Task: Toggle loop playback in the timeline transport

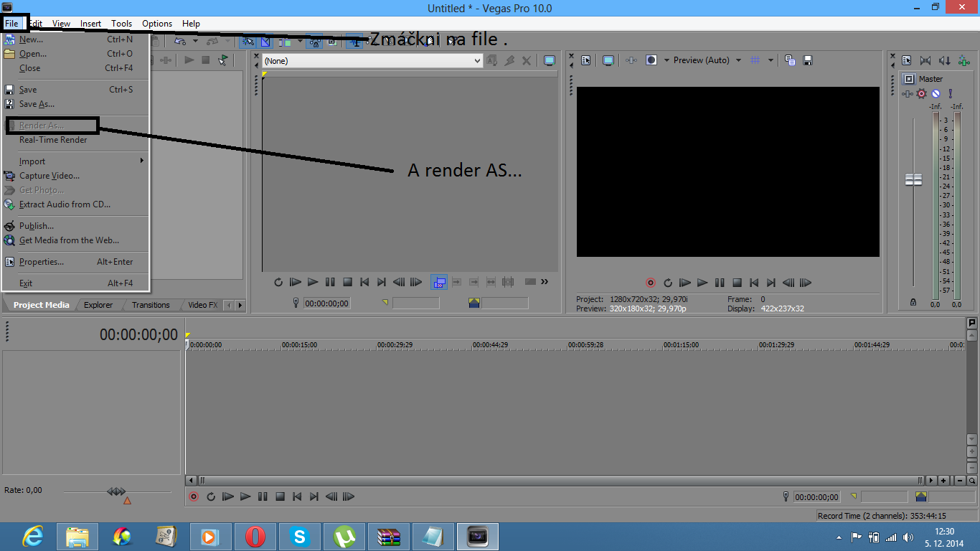Action: click(211, 496)
